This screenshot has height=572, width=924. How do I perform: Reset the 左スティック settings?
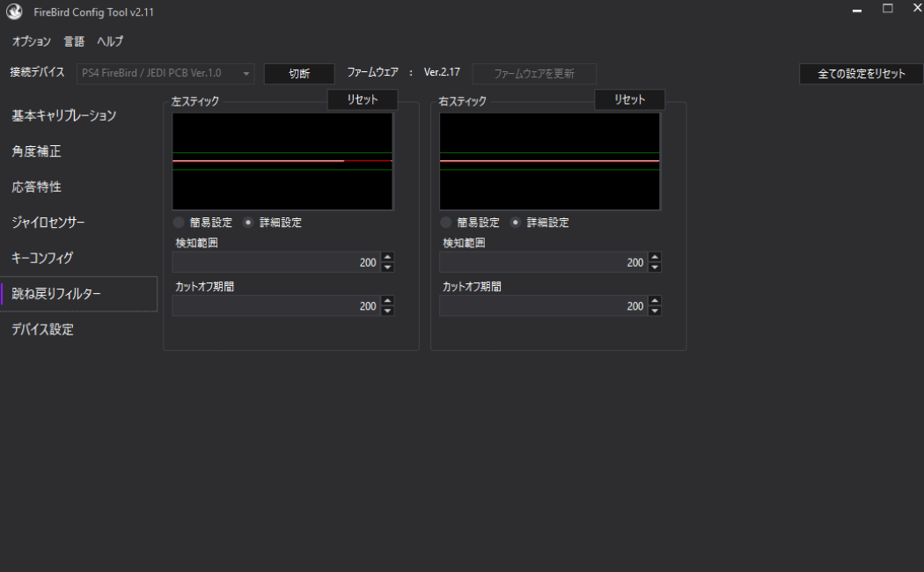click(x=363, y=99)
